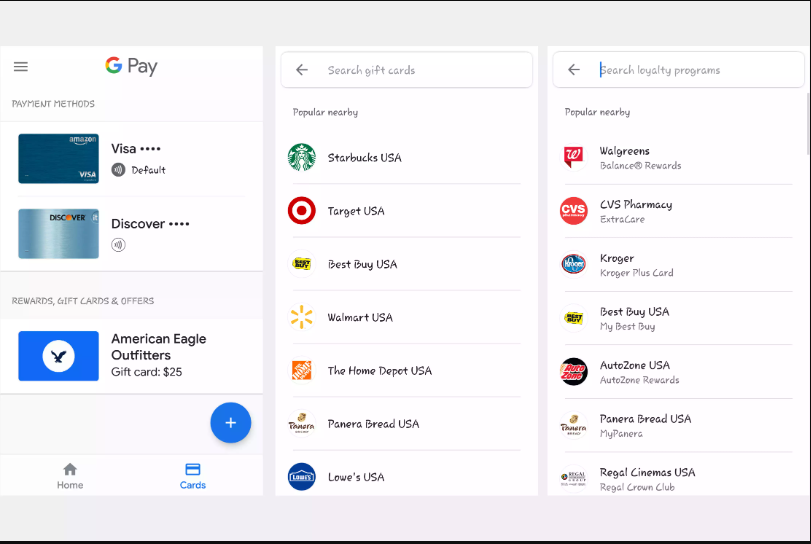Viewport: 811px width, 544px height.
Task: Select Walmart USA gift card text
Action: [x=360, y=318]
